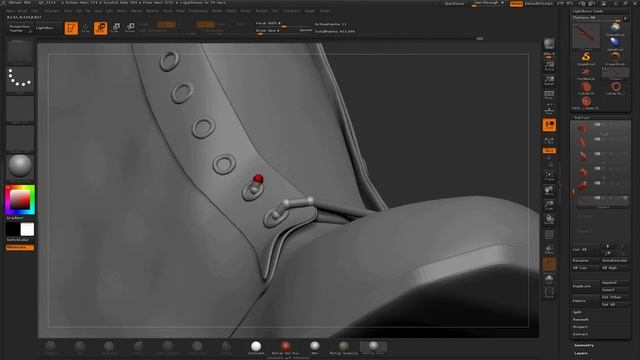Select the Move mode icon in top shelf

[100, 28]
